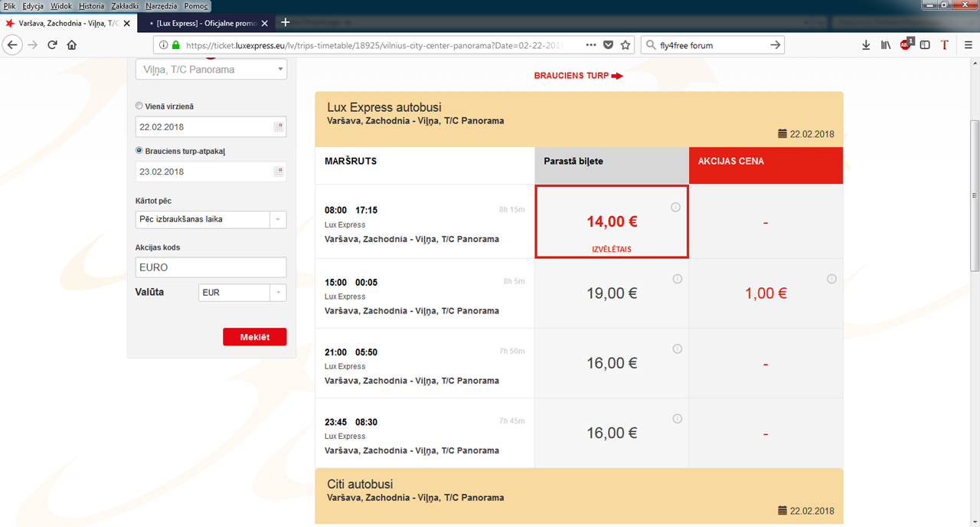
Task: Click the Akcijas kods input field
Action: [x=211, y=267]
